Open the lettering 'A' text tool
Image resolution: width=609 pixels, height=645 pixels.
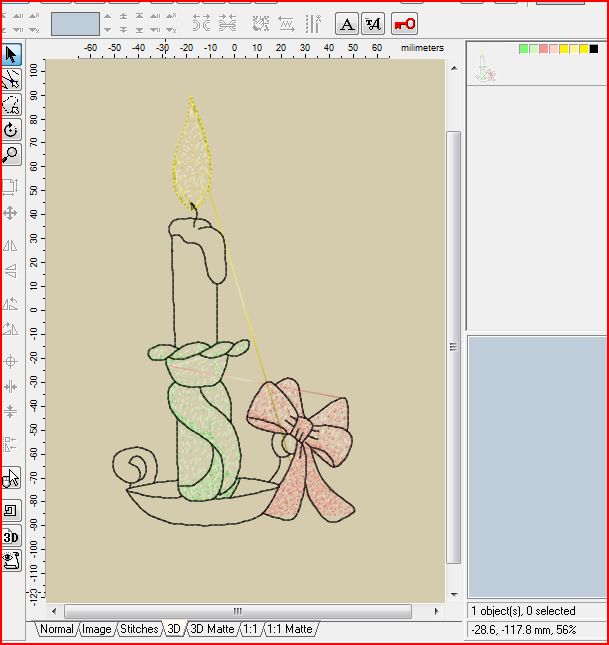point(346,24)
